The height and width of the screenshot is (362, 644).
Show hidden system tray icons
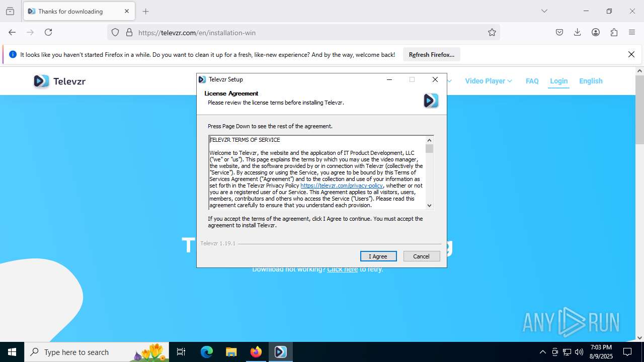pyautogui.click(x=542, y=352)
